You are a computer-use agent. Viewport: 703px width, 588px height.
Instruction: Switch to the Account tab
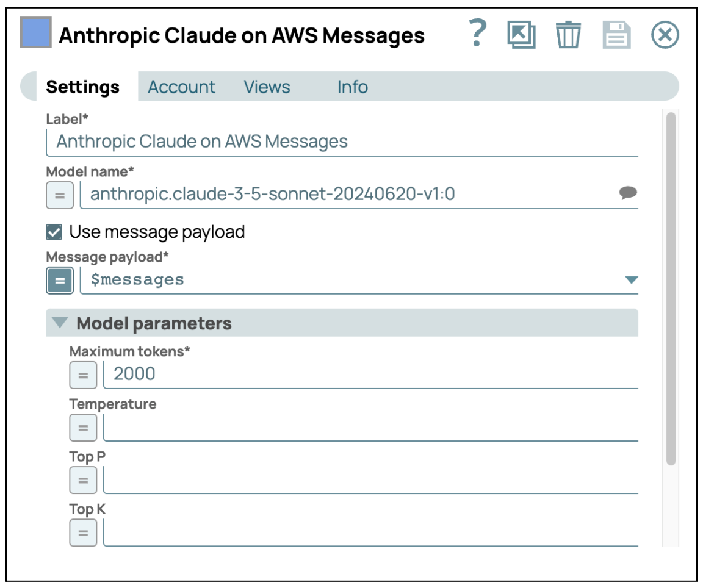(181, 87)
